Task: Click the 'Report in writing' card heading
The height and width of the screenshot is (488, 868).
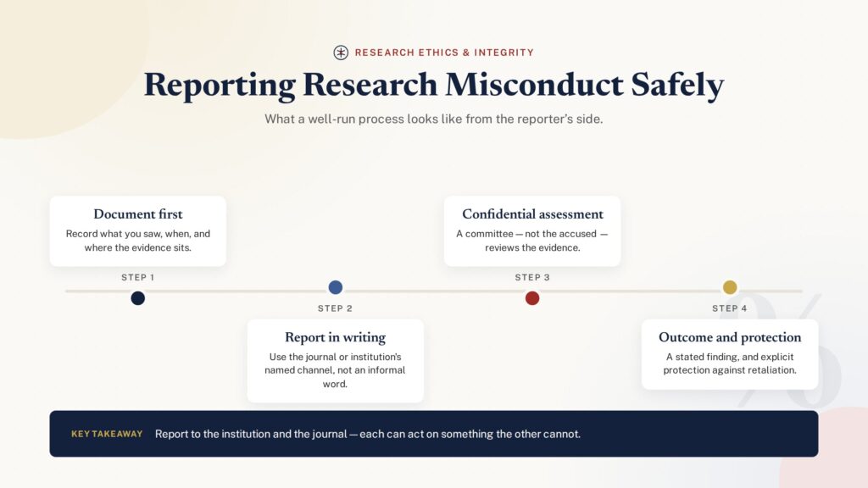Action: (x=335, y=337)
